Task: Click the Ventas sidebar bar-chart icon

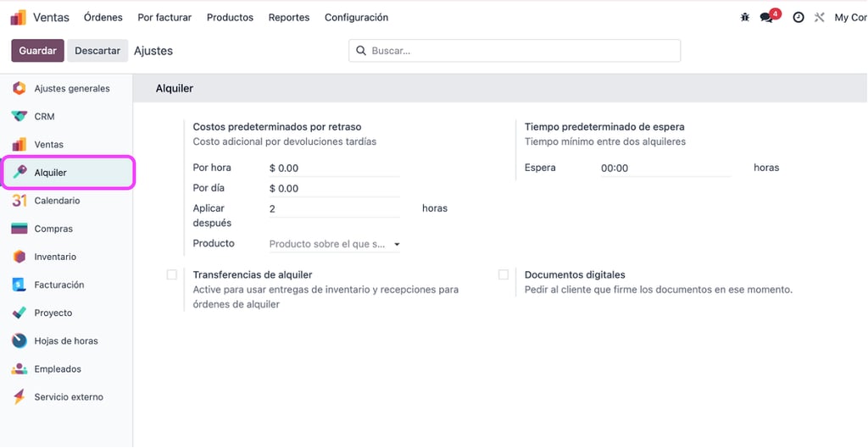Action: [x=19, y=144]
